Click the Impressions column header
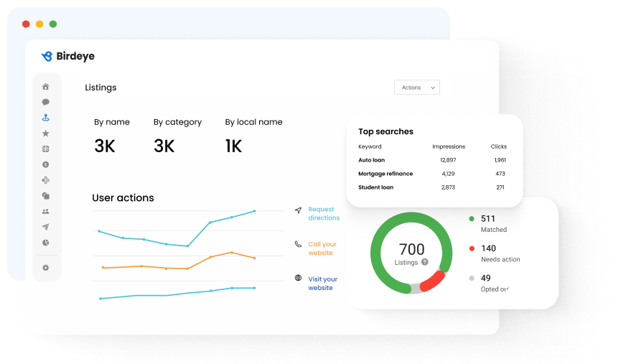This screenshot has height=364, width=626. click(449, 146)
